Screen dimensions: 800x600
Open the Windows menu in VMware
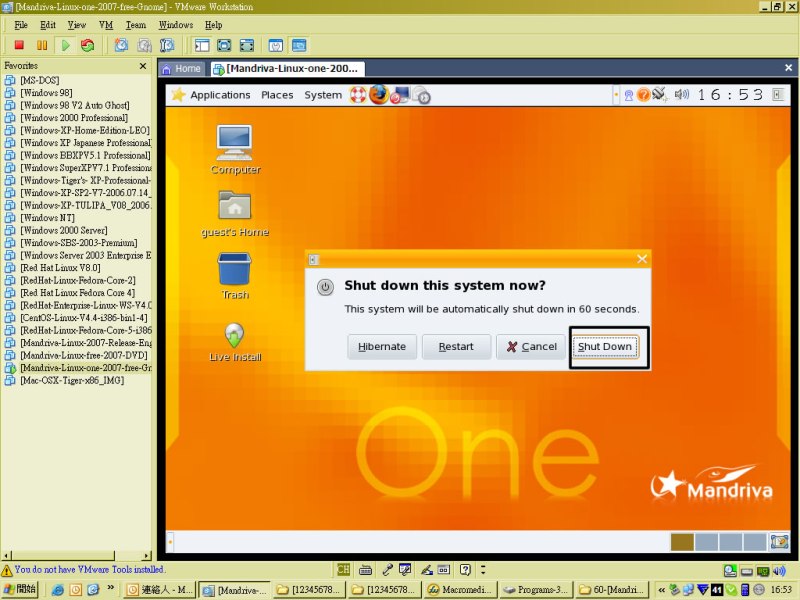click(176, 25)
